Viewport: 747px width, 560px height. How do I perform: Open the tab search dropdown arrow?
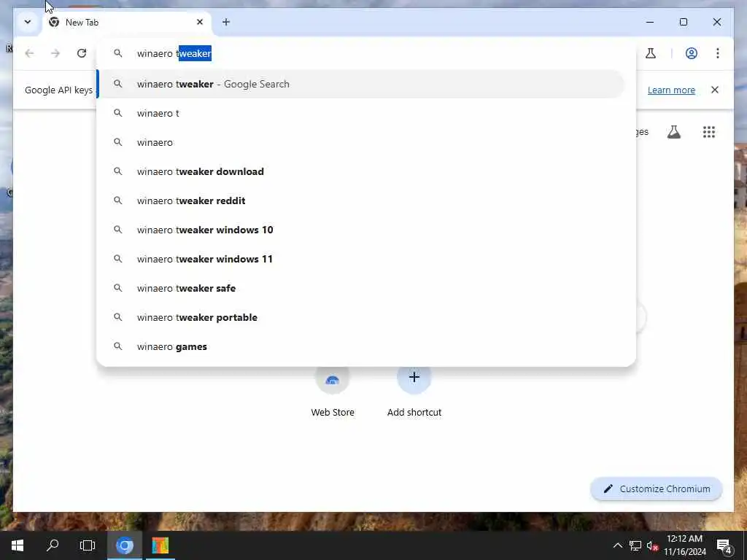coord(28,22)
